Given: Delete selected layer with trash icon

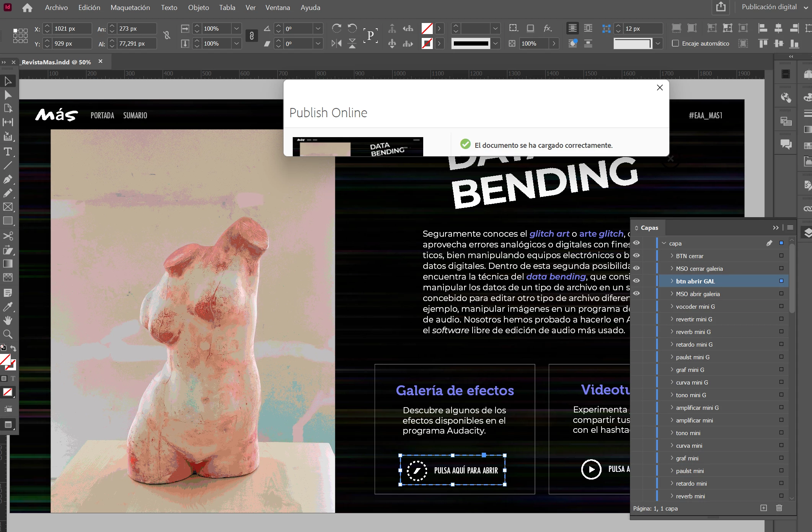Looking at the screenshot, I should (779, 508).
